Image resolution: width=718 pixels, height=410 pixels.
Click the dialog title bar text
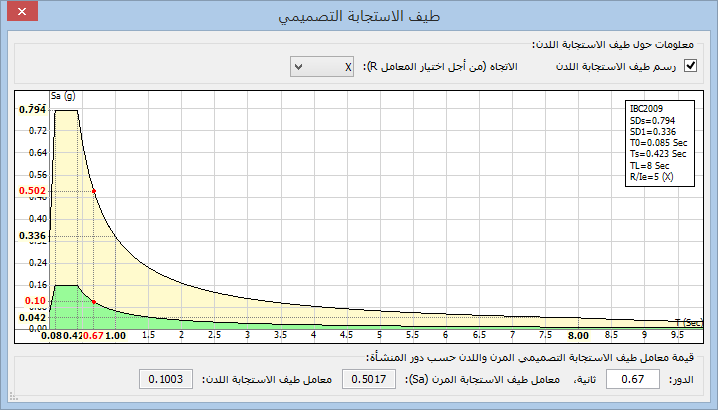pos(358,18)
